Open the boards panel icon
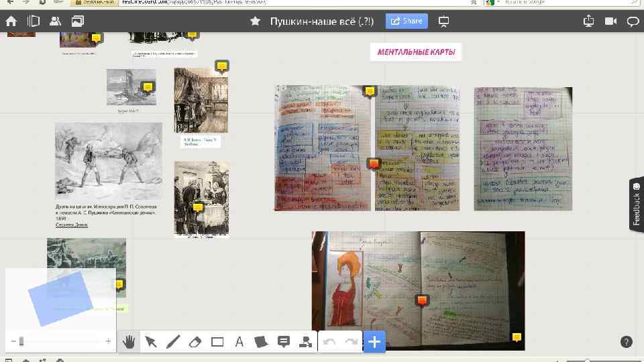The width and height of the screenshot is (644, 362). click(x=34, y=21)
